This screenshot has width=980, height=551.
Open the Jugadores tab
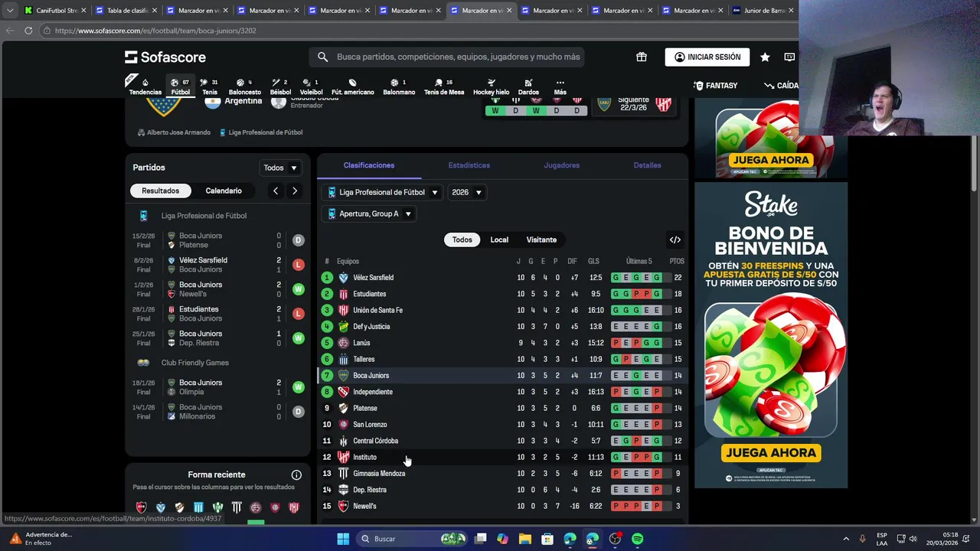tap(561, 165)
